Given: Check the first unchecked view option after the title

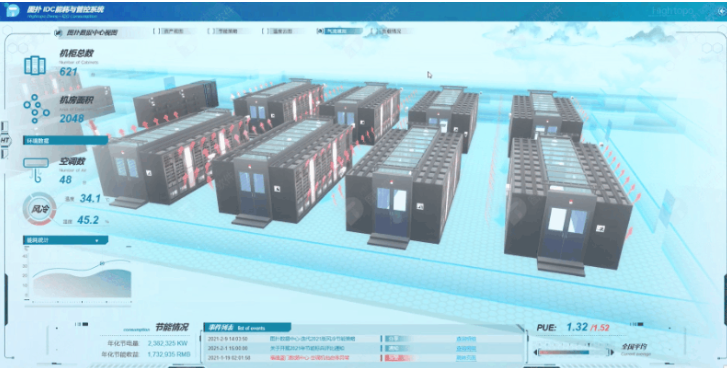Looking at the screenshot, I should click(156, 31).
